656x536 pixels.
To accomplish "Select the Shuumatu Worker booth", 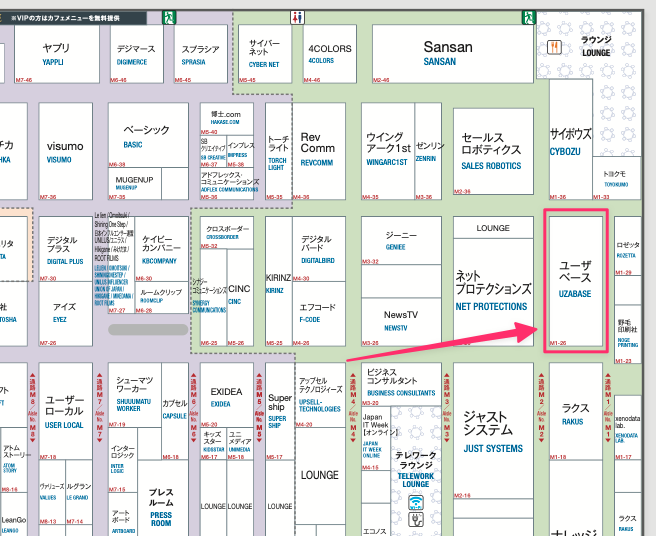I will pos(135,395).
